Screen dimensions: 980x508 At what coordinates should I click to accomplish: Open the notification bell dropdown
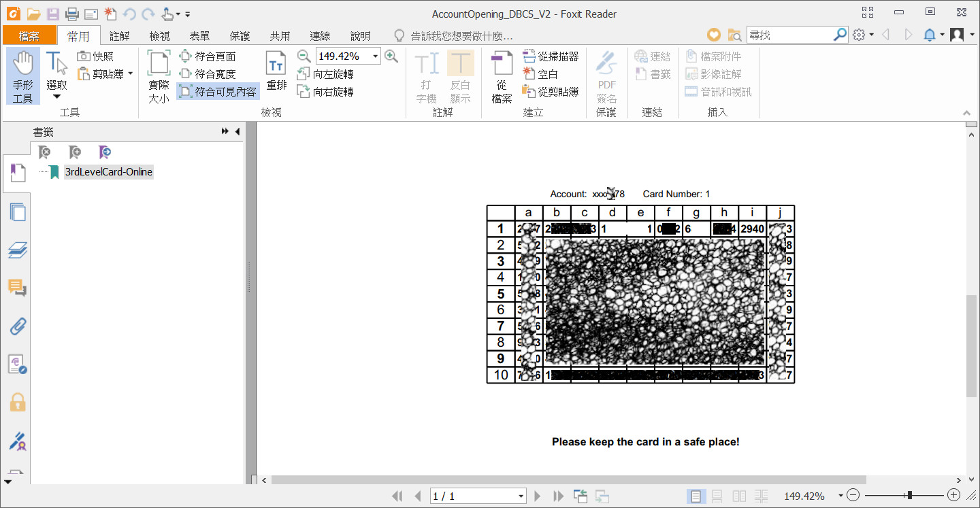pos(934,35)
